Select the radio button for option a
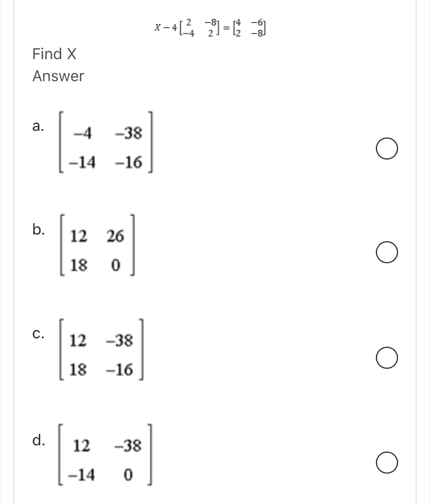 [388, 150]
